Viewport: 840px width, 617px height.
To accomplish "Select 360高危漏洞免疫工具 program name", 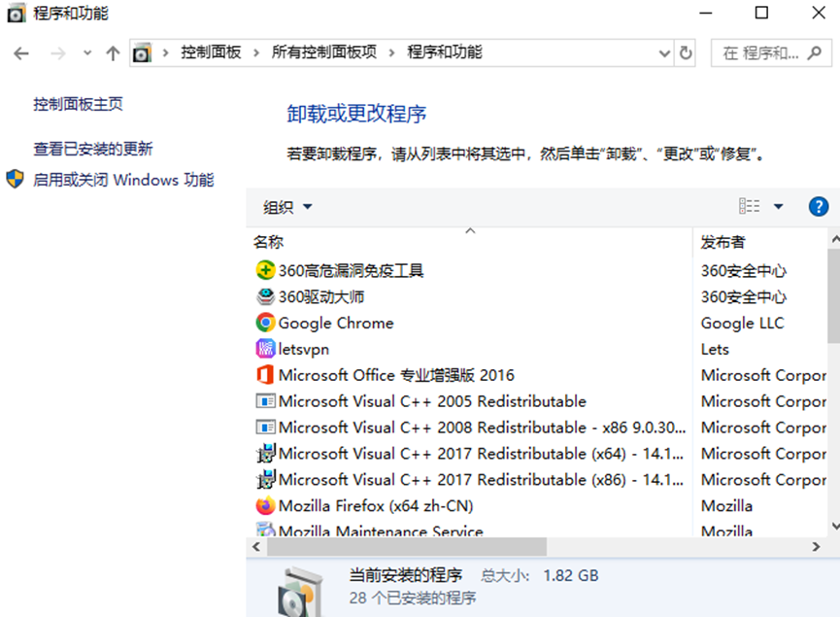I will pos(351,270).
